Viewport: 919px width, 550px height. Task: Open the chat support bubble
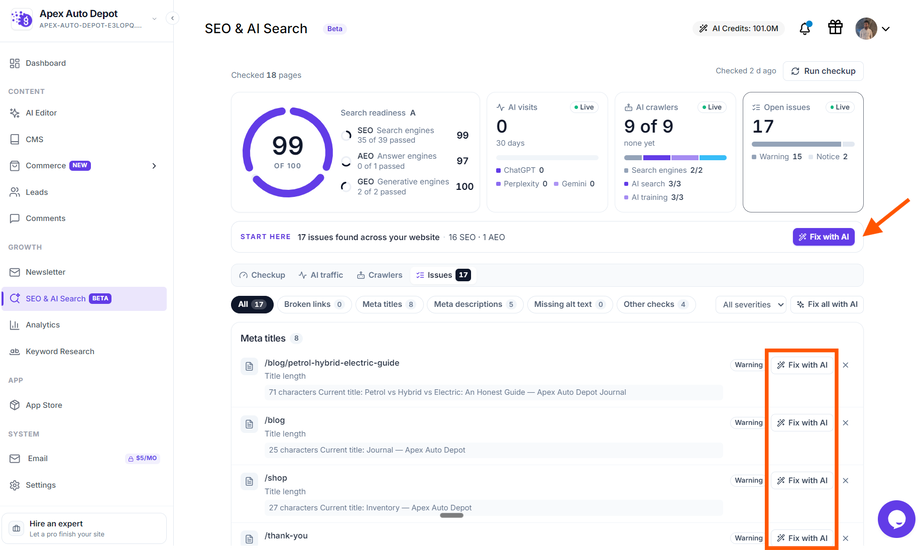pyautogui.click(x=896, y=518)
